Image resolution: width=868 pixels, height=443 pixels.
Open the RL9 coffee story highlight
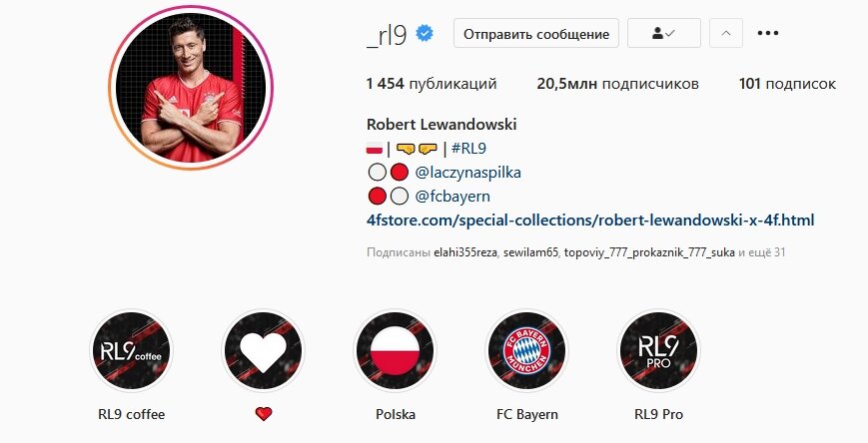coord(131,350)
